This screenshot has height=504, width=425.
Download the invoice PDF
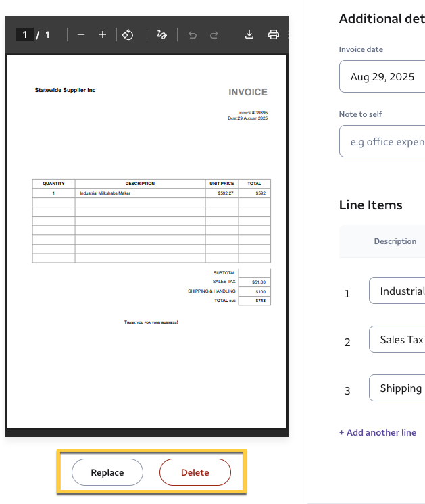point(249,34)
